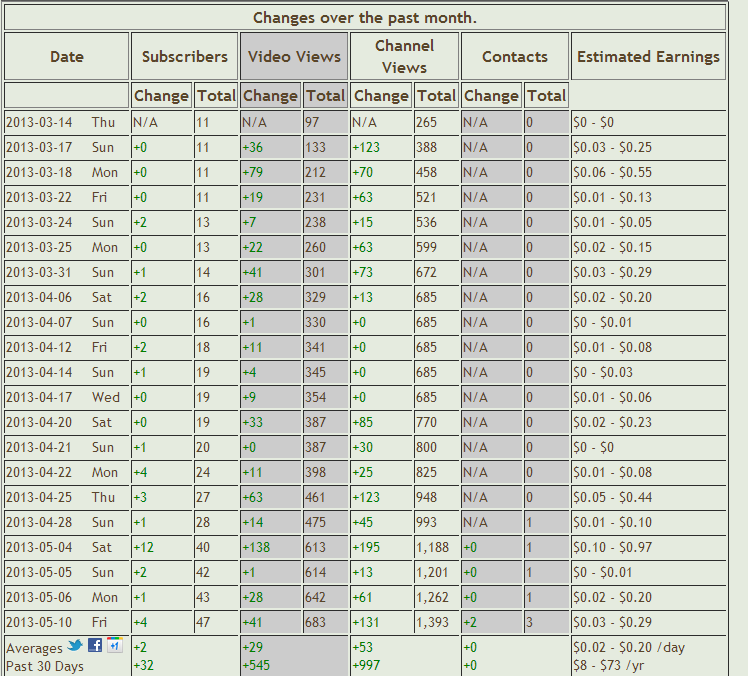Viewport: 748px width, 676px height.
Task: Click channel views total 948
Action: pos(426,497)
